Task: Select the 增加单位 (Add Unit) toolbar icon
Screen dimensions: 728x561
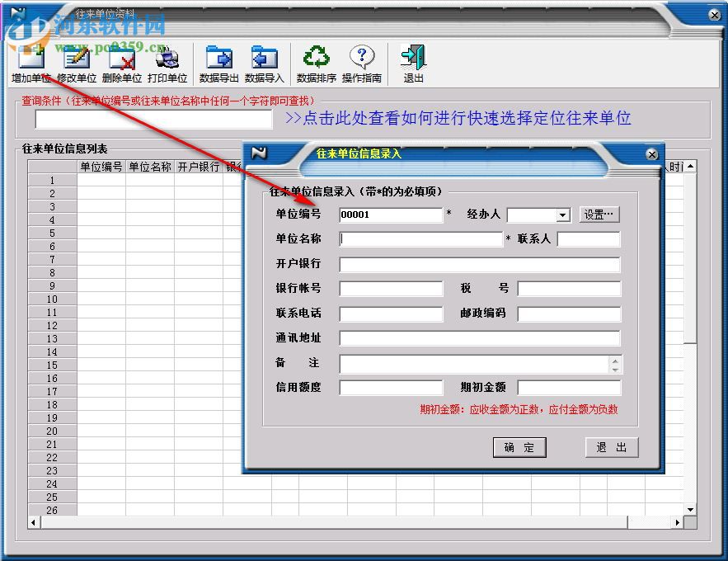Action: 30,62
